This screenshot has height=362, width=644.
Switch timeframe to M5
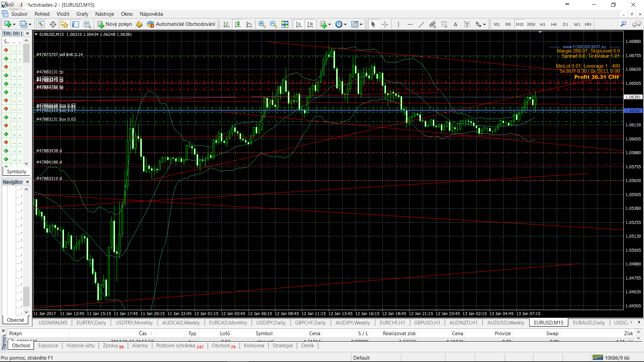[508, 24]
